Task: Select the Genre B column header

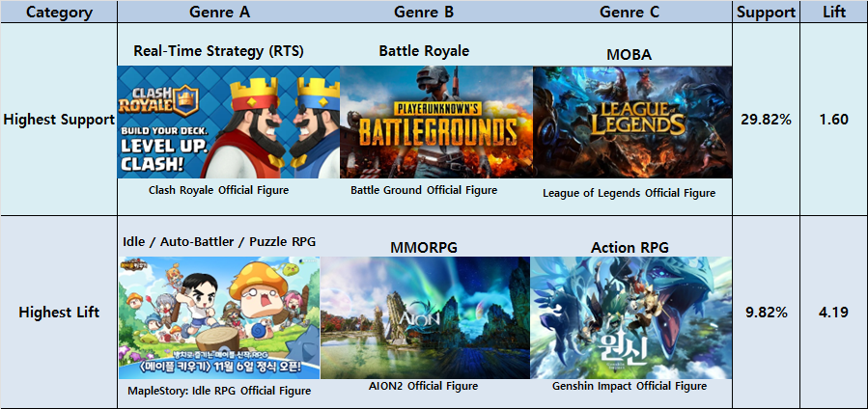Action: pyautogui.click(x=424, y=13)
